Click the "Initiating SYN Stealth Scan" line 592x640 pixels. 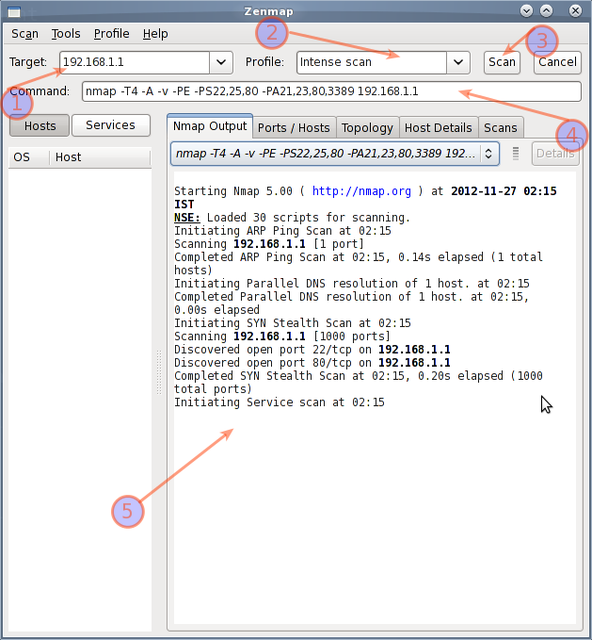click(292, 323)
